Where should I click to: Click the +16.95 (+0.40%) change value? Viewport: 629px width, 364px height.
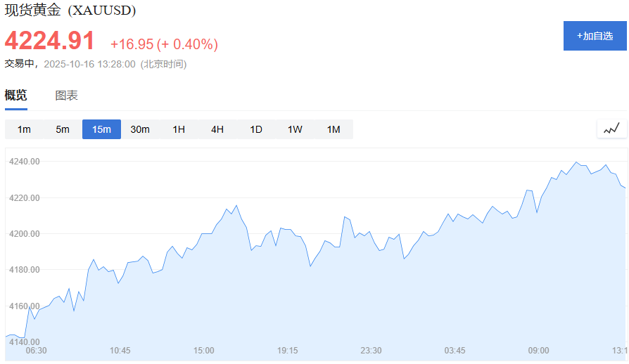pos(164,44)
